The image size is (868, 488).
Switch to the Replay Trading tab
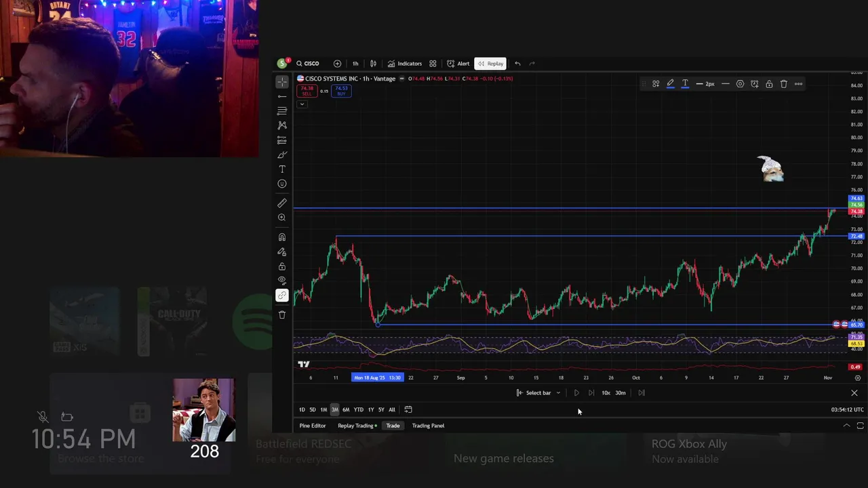[357, 426]
